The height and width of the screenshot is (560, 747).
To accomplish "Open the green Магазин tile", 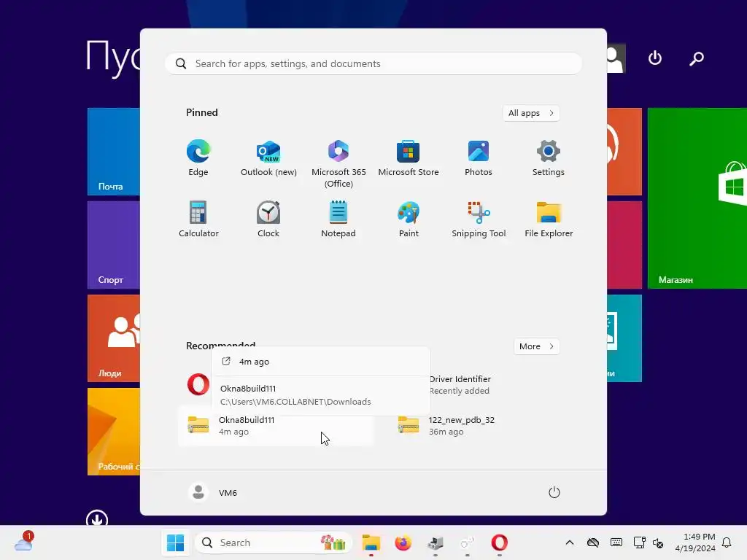I will [x=697, y=198].
